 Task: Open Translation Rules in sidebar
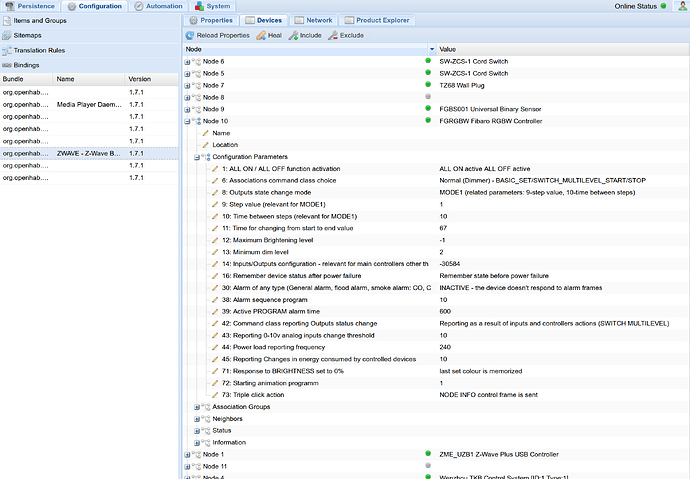(x=40, y=50)
